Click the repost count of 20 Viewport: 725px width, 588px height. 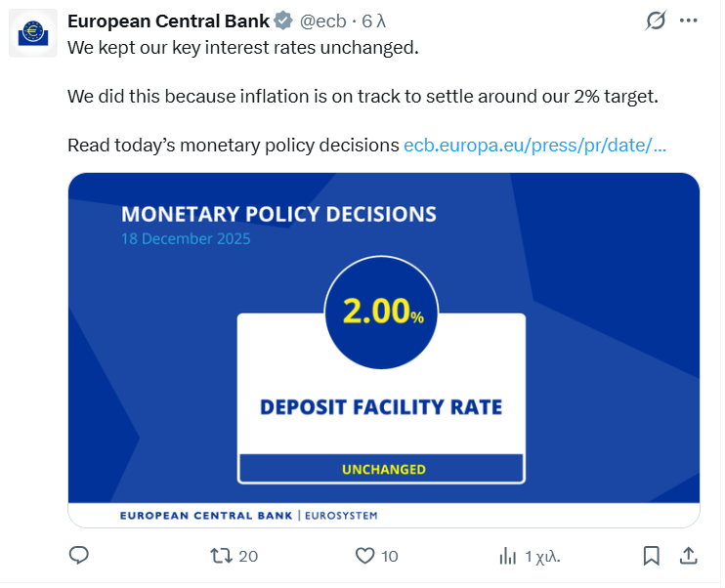[248, 556]
